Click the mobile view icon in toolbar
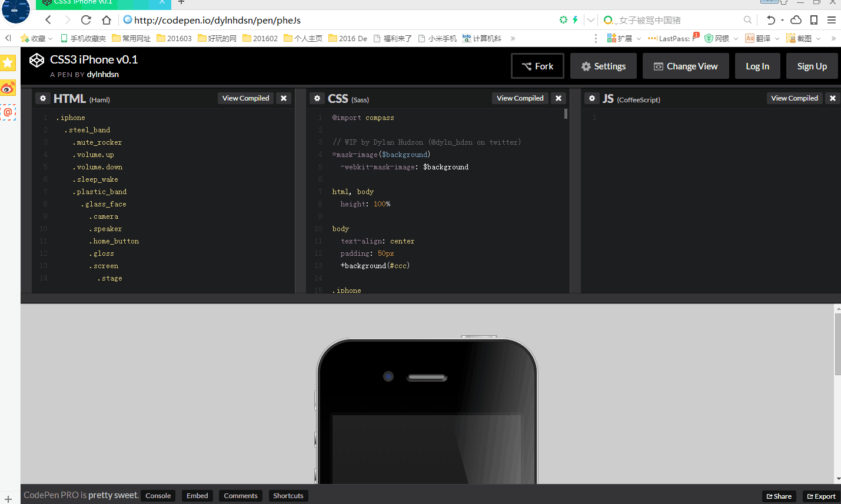The image size is (841, 504). (814, 20)
